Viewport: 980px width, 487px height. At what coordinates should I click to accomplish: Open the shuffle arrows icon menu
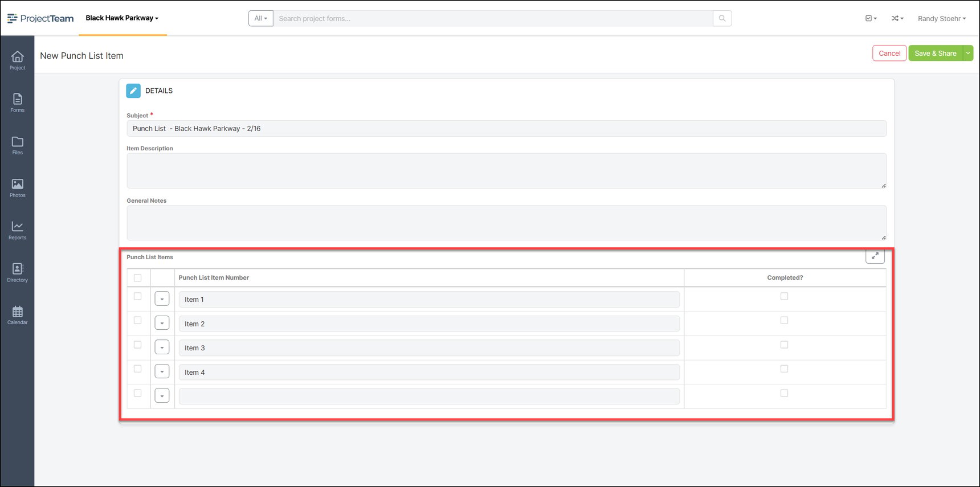897,18
